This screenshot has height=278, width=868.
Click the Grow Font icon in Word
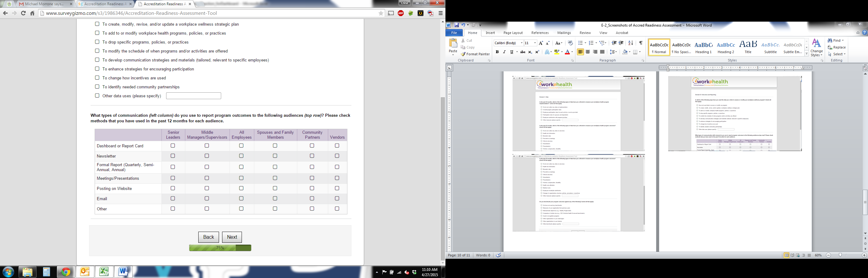click(541, 43)
